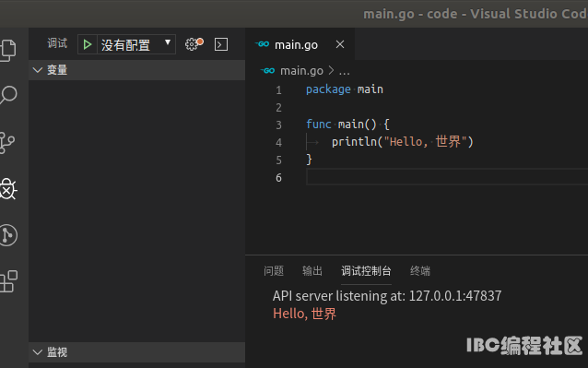The height and width of the screenshot is (368, 588).
Task: Open the Search view icon
Action: pyautogui.click(x=8, y=95)
